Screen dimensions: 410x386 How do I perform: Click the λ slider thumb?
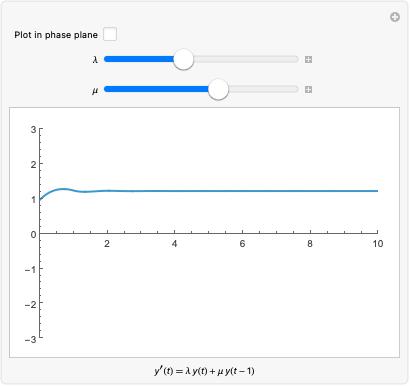click(183, 59)
